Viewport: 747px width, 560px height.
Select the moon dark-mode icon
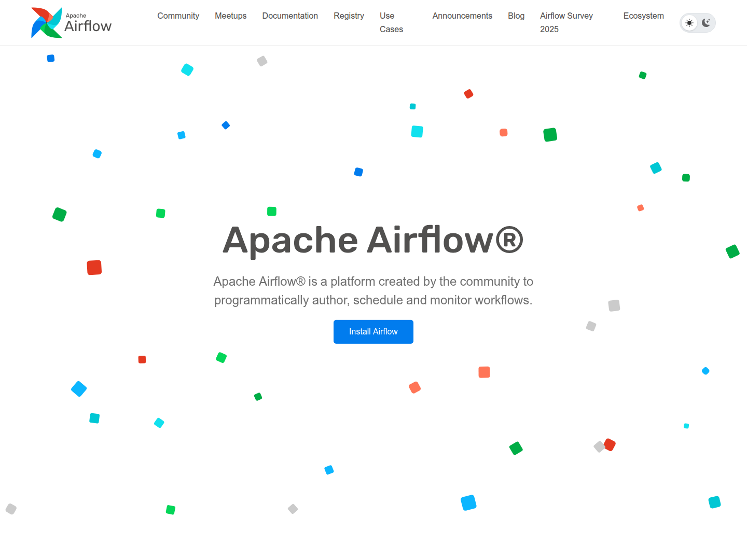tap(706, 23)
